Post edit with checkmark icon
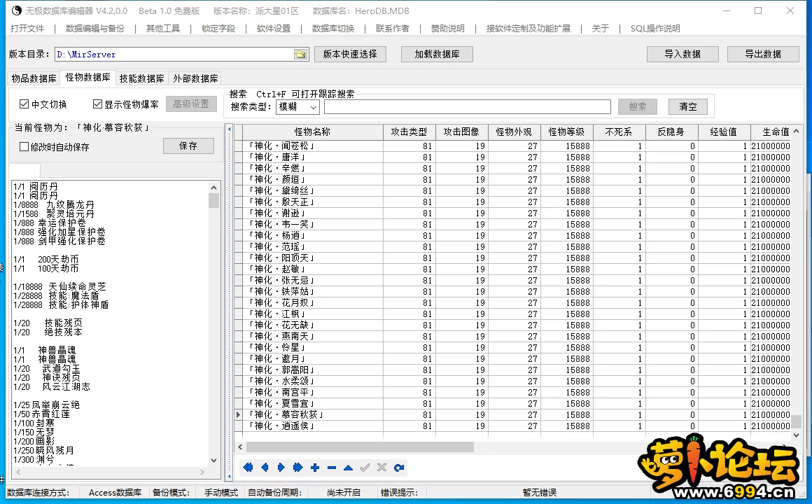Image resolution: width=812 pixels, height=504 pixels. (365, 467)
